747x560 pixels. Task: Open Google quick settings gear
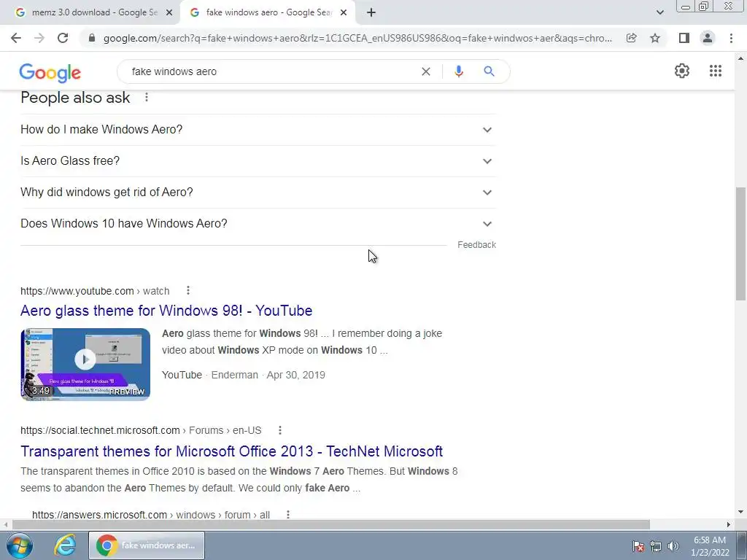coord(682,71)
